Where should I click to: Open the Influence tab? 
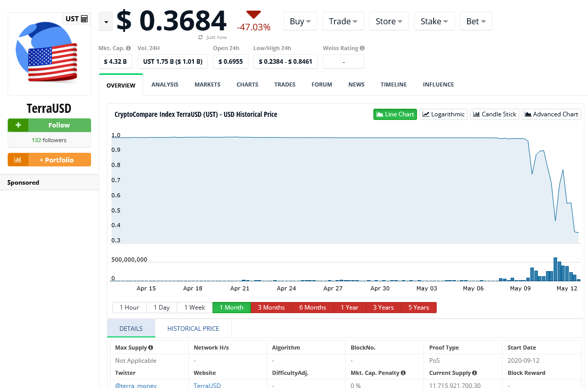tap(438, 84)
